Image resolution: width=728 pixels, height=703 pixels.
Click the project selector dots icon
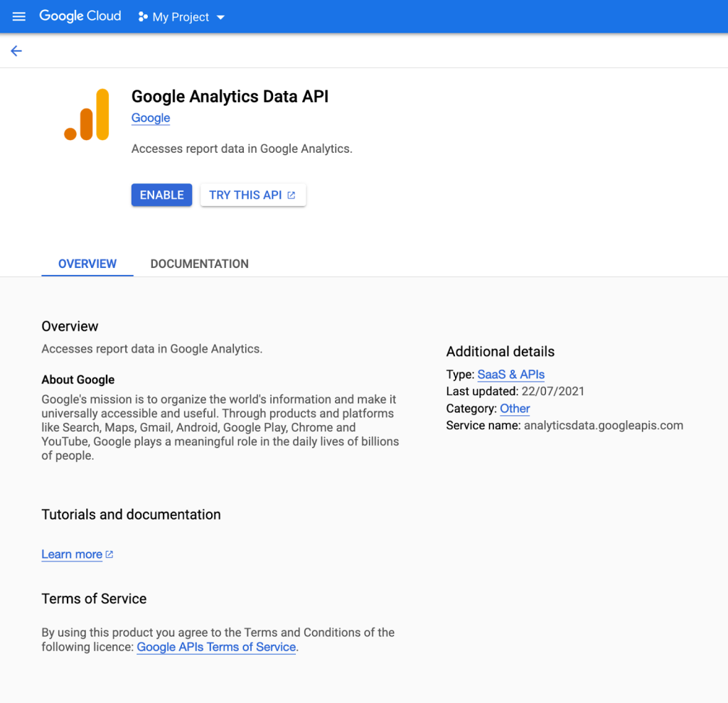[x=143, y=17]
